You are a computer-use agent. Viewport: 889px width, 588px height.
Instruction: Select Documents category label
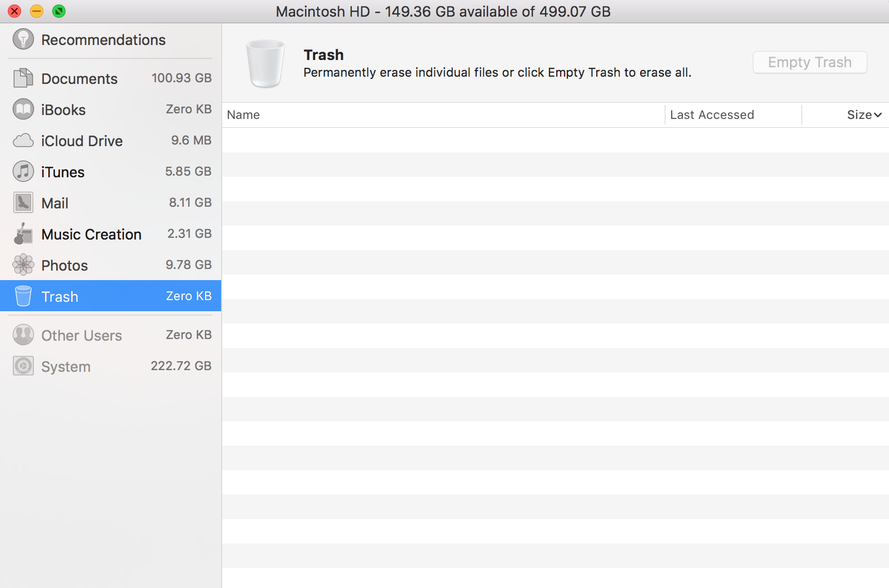click(x=79, y=79)
